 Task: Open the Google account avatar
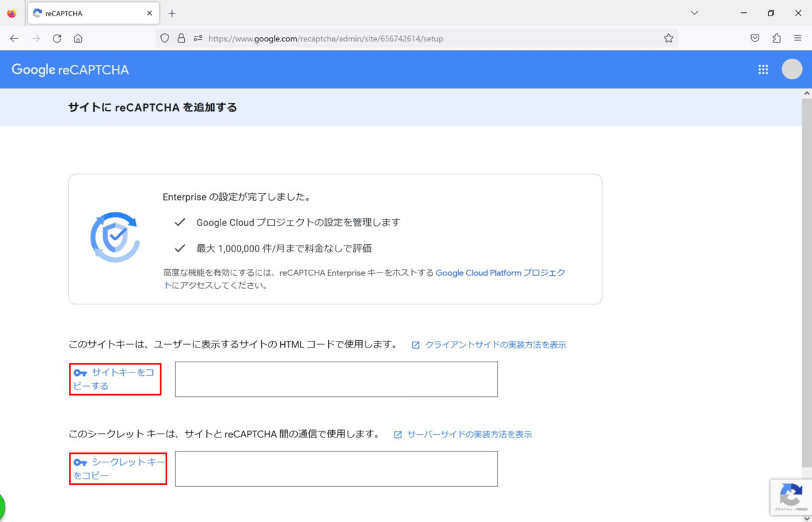point(792,69)
